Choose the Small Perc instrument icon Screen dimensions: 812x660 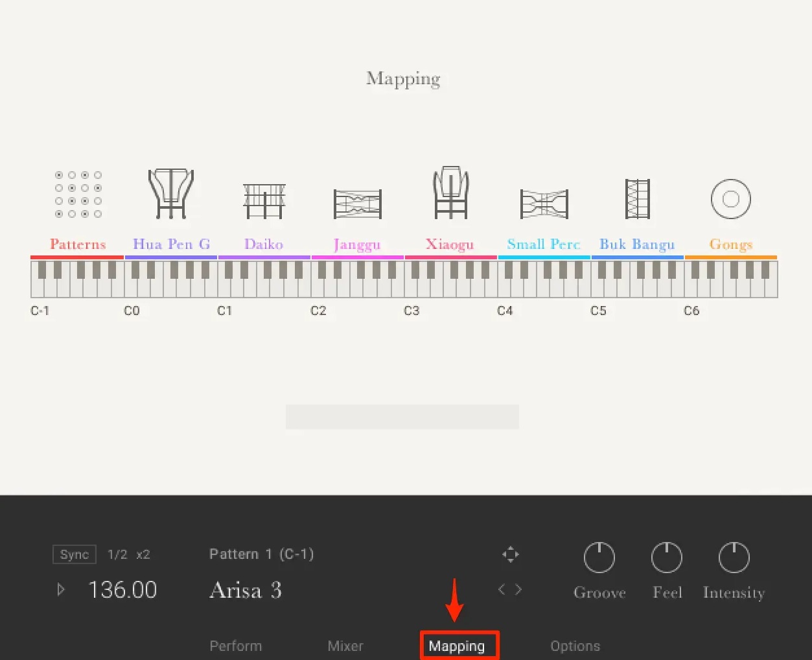[x=544, y=204]
